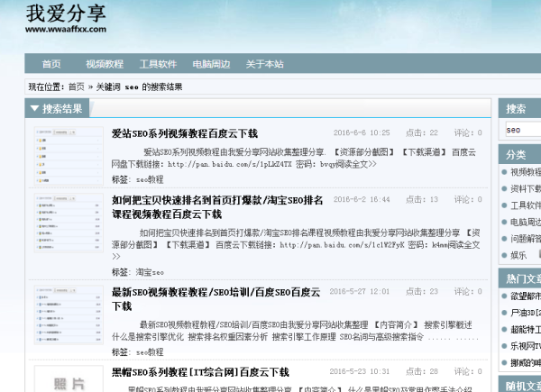Click 阅读全文 of the 淘宝SEO排名 article
Image resolution: width=541 pixels, height=392 pixels.
(465, 245)
